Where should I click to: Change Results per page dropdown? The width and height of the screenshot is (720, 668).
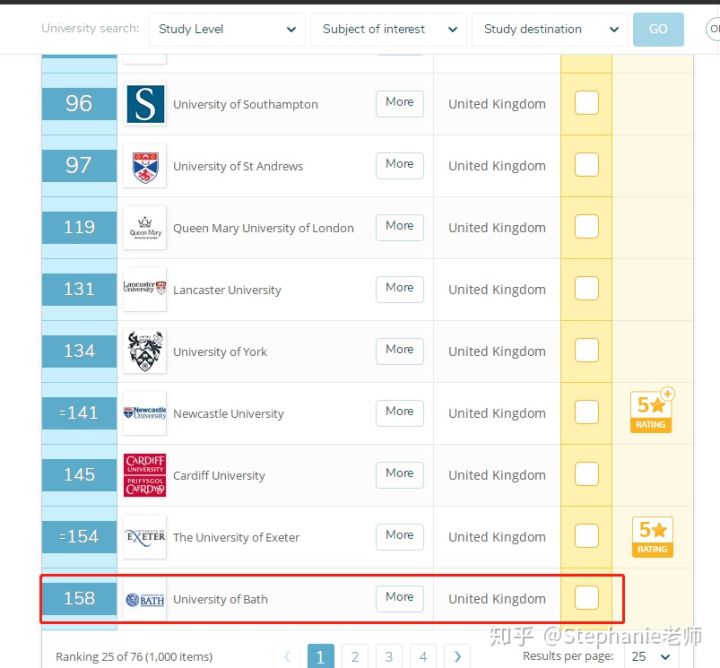point(651,657)
